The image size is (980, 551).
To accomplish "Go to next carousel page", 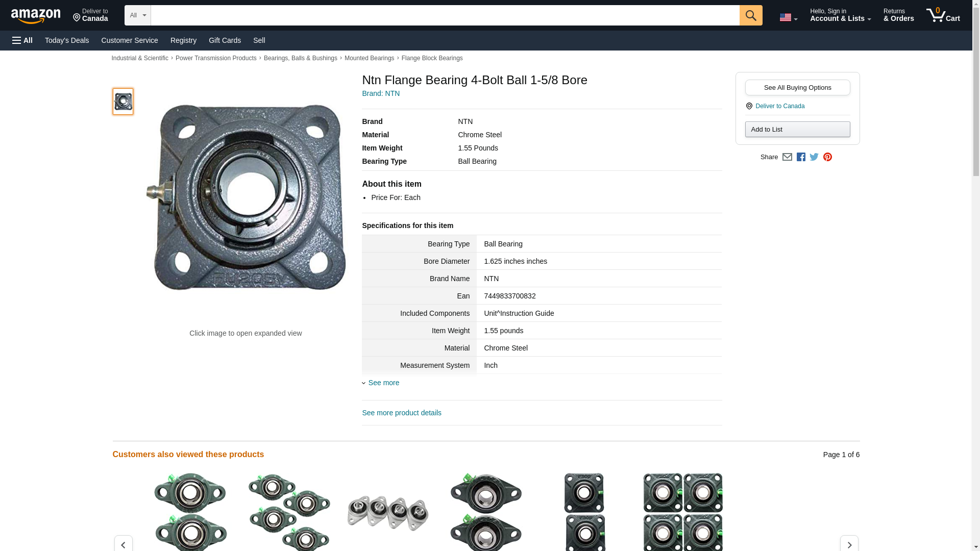I will point(849,544).
